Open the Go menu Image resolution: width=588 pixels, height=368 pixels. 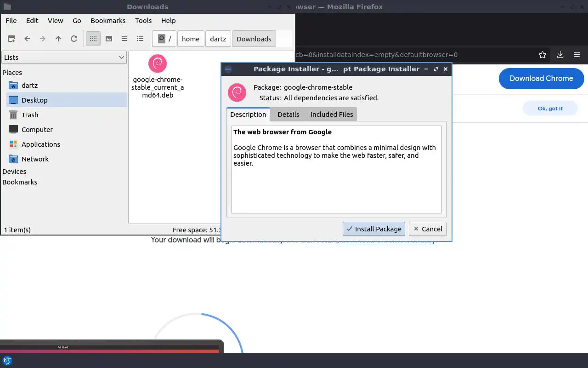click(x=77, y=21)
